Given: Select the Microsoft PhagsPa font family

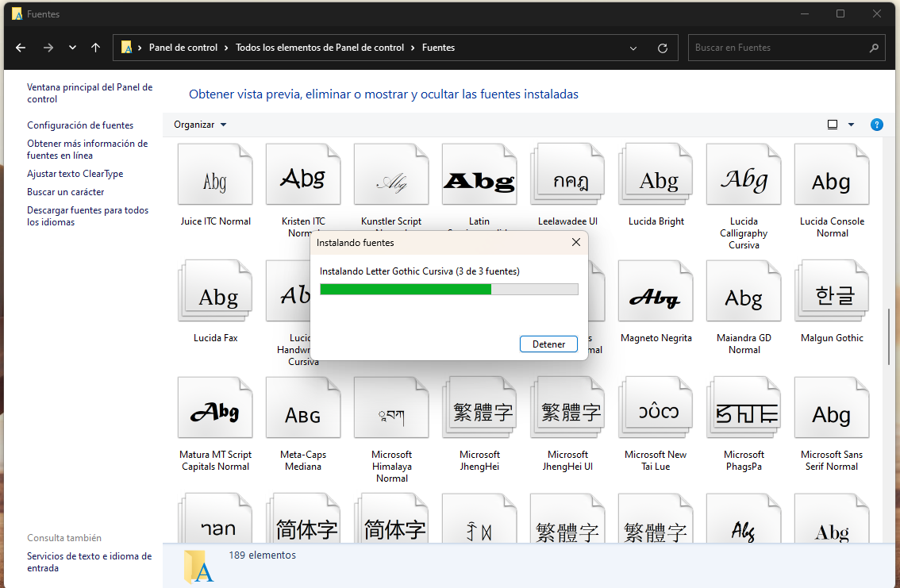Looking at the screenshot, I should click(x=744, y=407).
